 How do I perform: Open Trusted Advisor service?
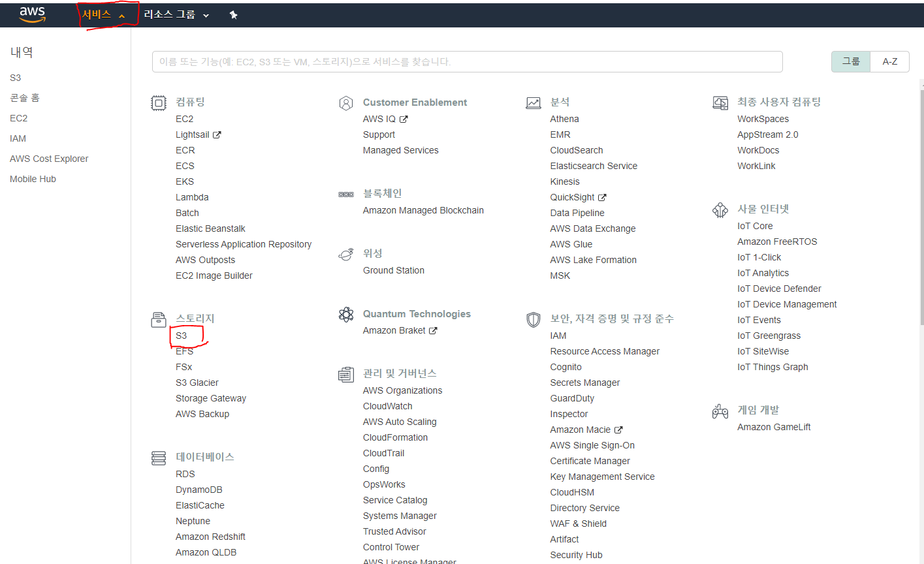[x=394, y=531]
